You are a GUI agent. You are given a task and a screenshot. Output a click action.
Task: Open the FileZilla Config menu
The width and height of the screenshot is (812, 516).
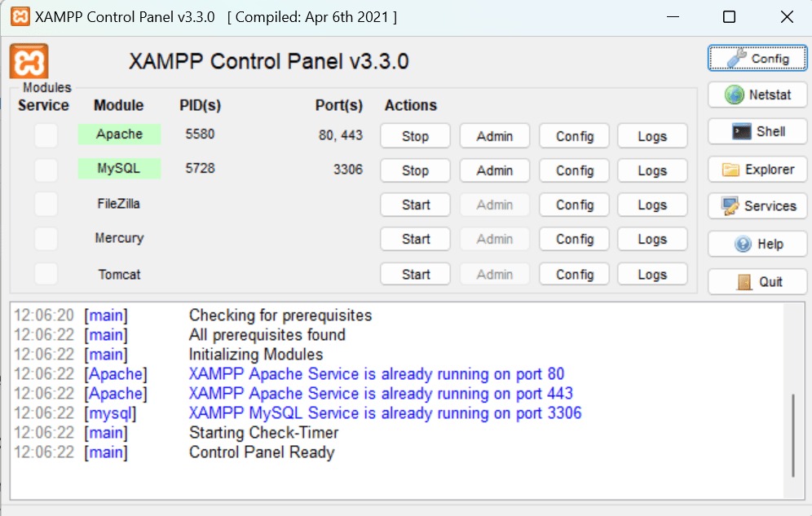[x=574, y=205]
